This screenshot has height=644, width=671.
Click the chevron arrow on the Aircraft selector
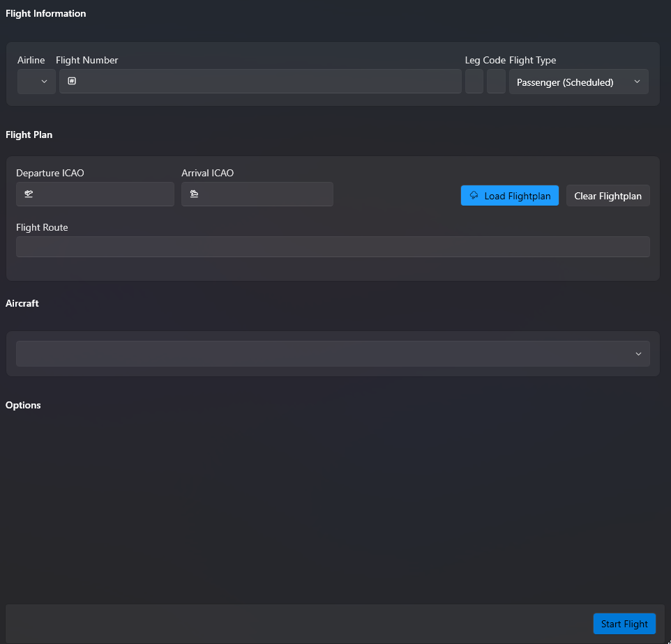click(638, 354)
